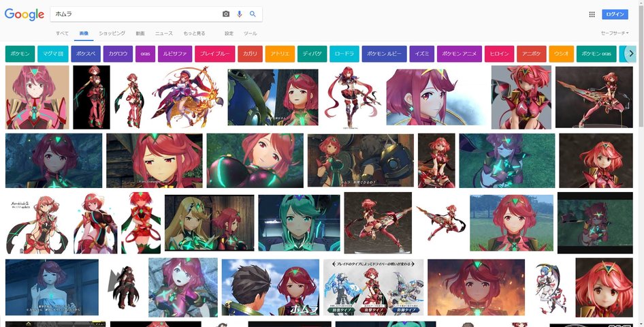Apply the カガリ filter chip
This screenshot has height=327, width=644.
[x=250, y=54]
